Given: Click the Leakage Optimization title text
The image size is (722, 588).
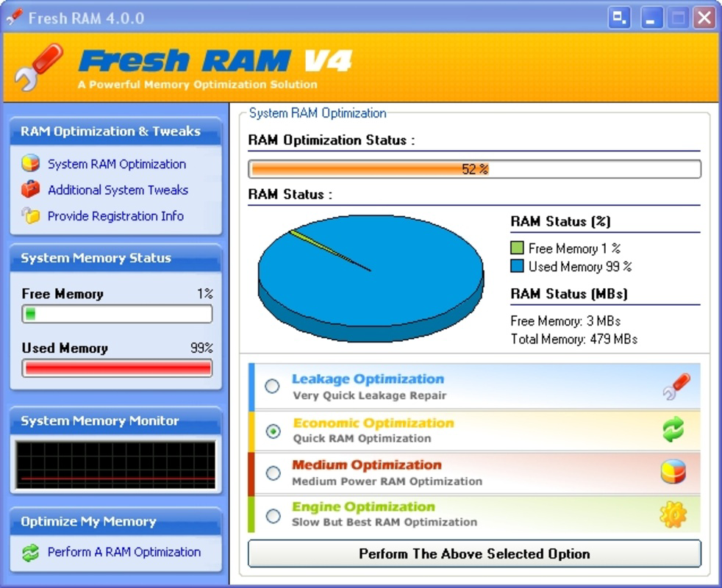Looking at the screenshot, I should coord(368,379).
